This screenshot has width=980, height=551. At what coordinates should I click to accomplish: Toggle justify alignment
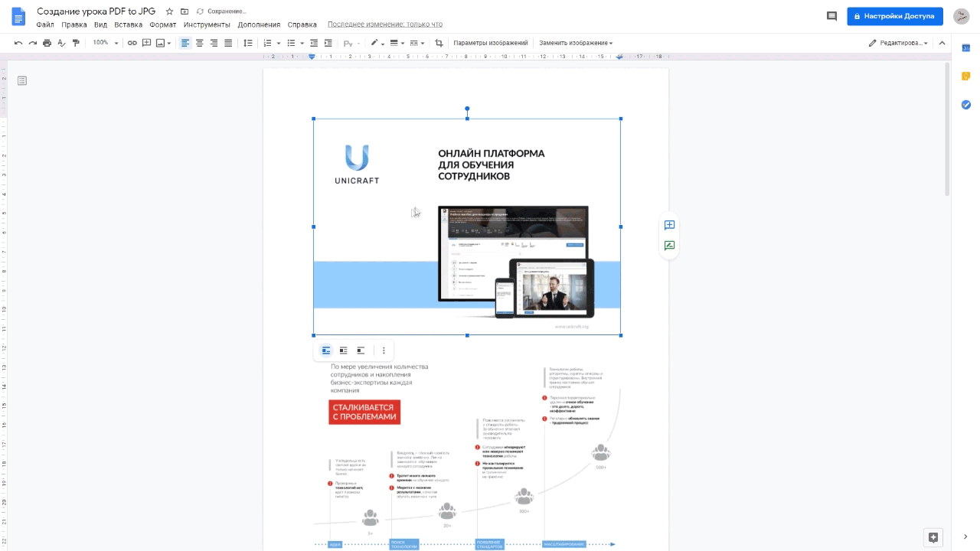(228, 43)
